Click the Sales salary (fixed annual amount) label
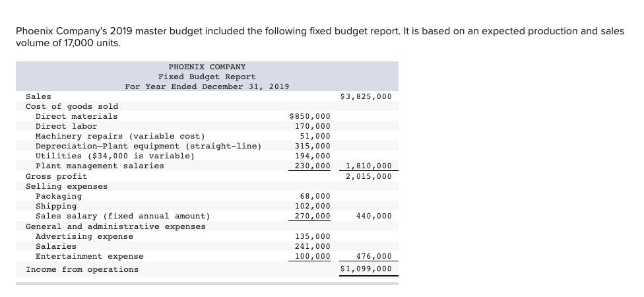Screen dimensions: 644x297 (123, 216)
